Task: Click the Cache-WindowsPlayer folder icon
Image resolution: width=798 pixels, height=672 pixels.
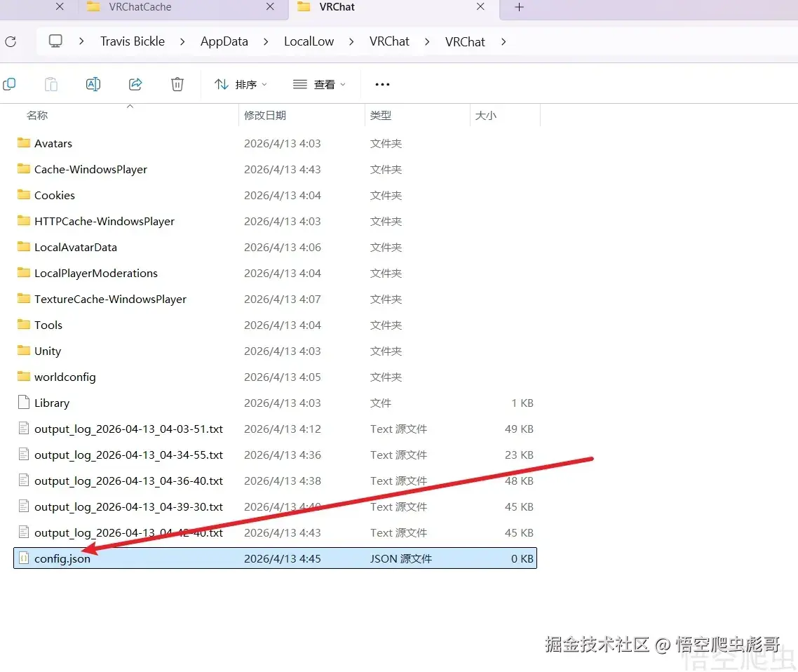Action: click(23, 168)
